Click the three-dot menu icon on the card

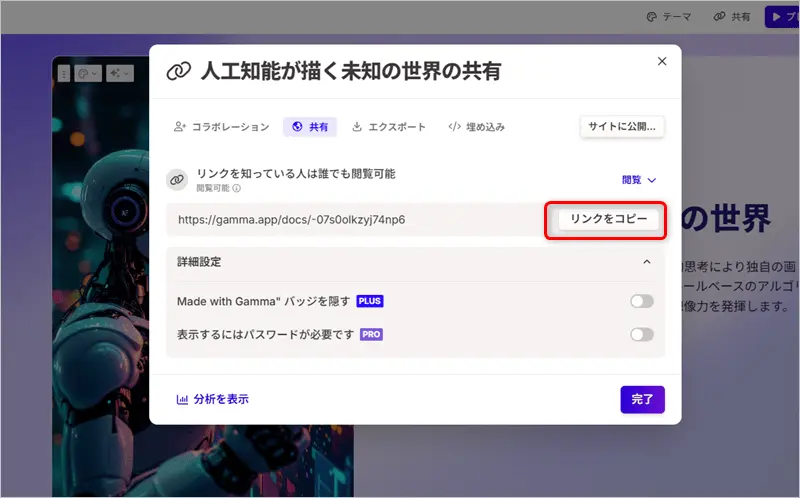(64, 73)
